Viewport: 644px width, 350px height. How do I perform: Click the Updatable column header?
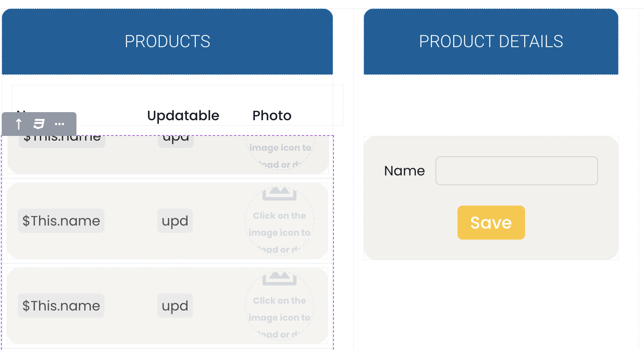tap(183, 116)
